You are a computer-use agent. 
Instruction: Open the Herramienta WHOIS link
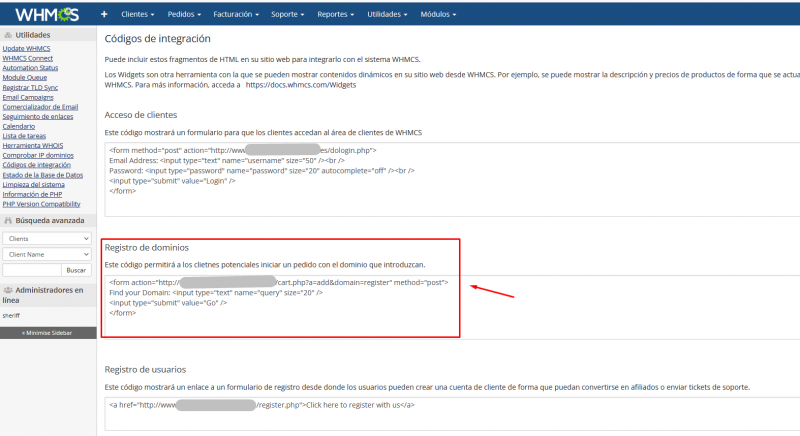(x=36, y=146)
